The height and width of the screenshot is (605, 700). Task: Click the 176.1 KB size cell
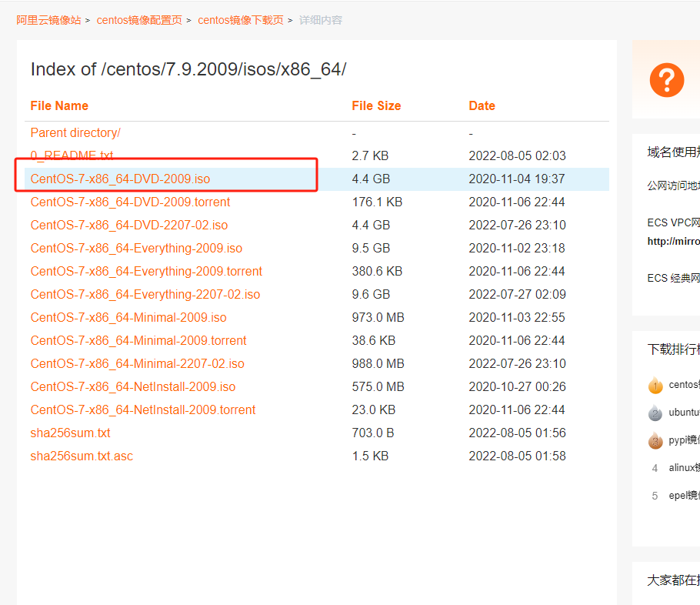[x=377, y=202]
